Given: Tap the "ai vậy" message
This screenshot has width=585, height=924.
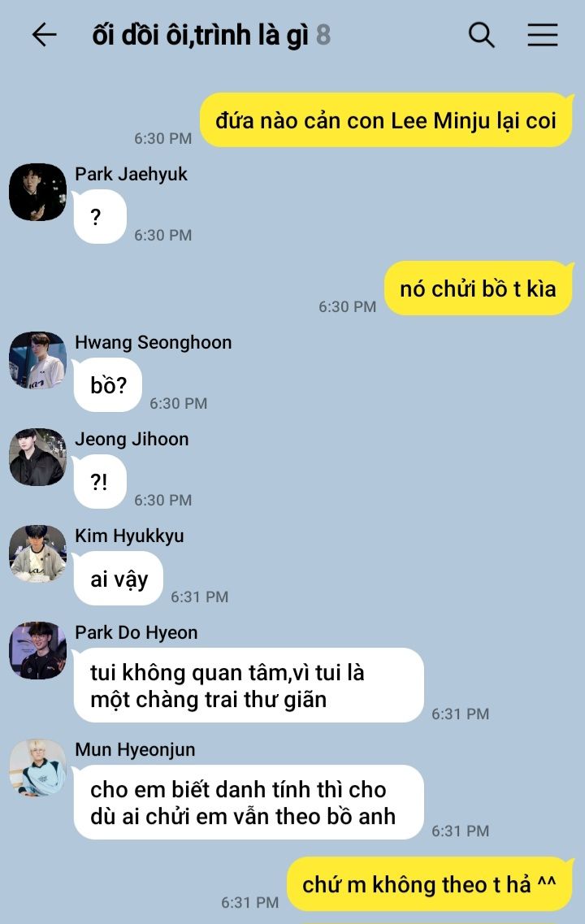Looking at the screenshot, I should 119,579.
